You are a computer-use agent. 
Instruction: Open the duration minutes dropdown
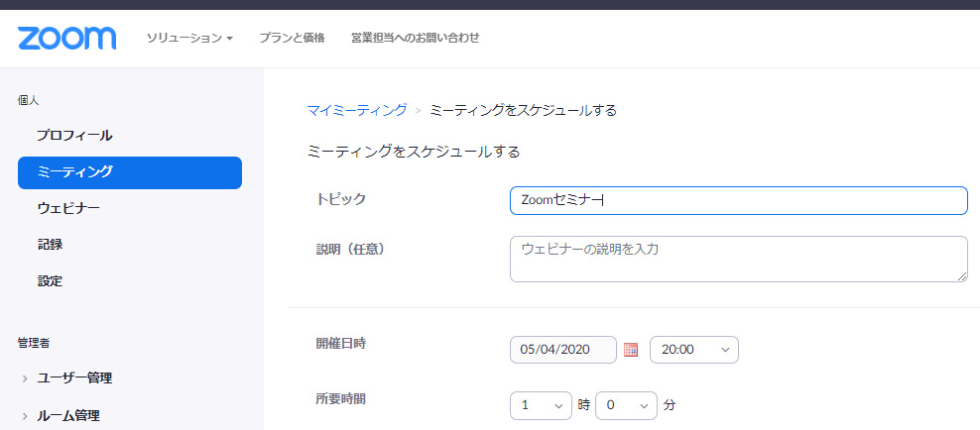pos(626,405)
